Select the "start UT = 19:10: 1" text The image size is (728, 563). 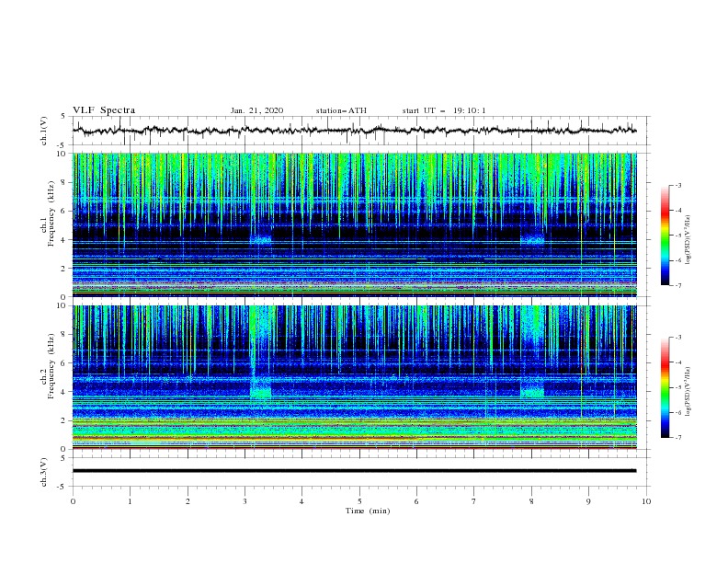(444, 110)
